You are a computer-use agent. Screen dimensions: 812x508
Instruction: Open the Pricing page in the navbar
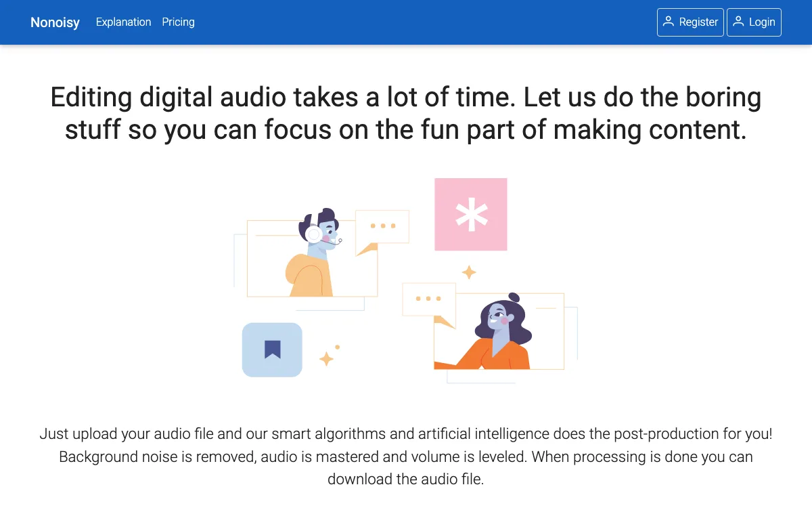178,22
